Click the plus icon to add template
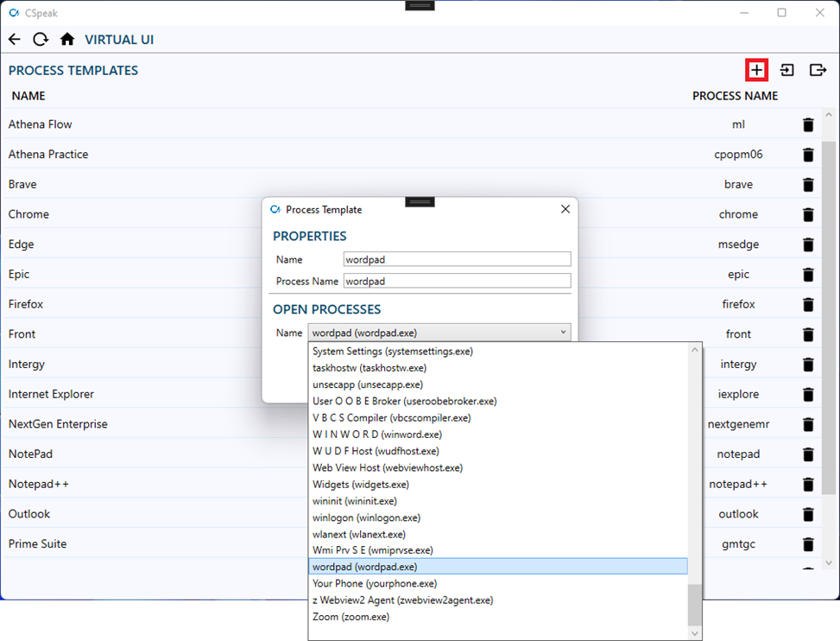840x641 pixels. coord(756,70)
